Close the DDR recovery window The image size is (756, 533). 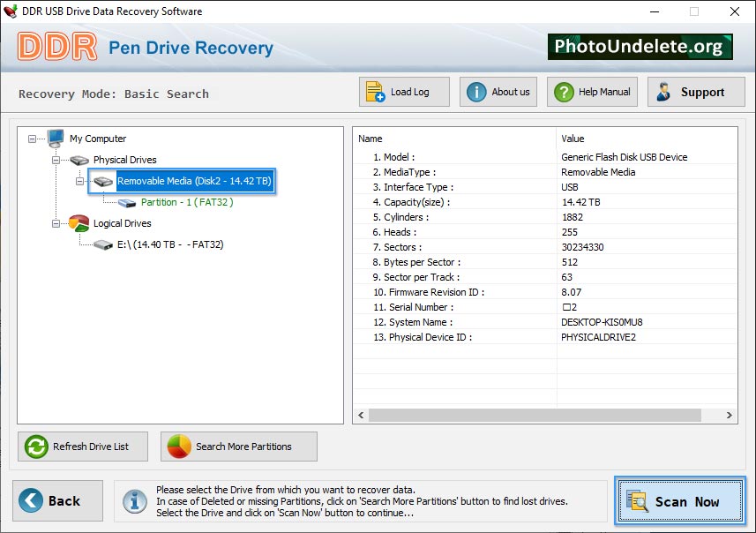(734, 11)
